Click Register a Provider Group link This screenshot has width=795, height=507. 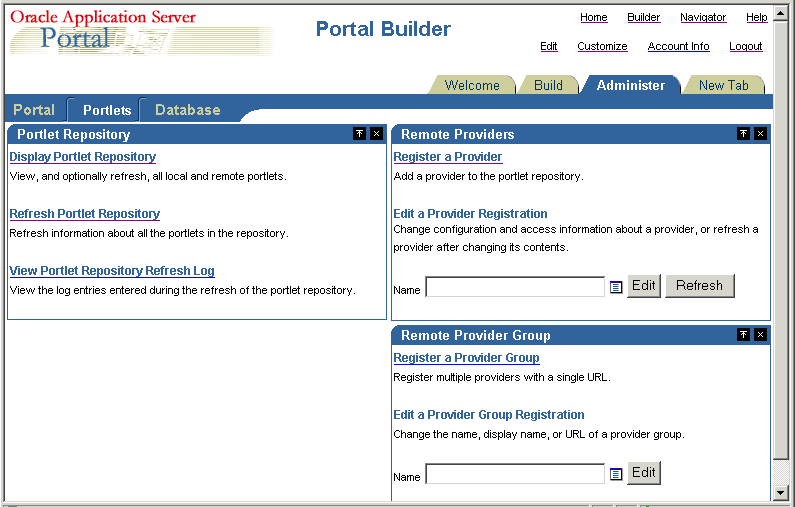tap(466, 357)
